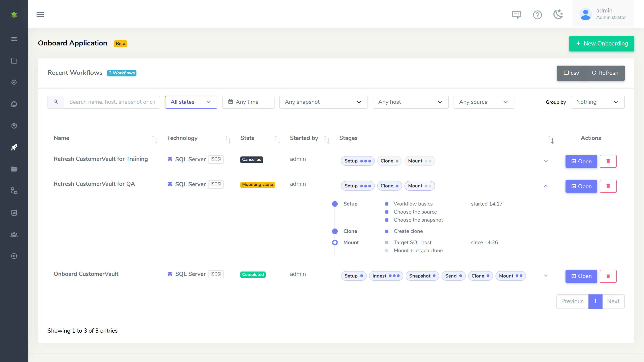
Task: Expand stages for Refresh CustomerVault for Training
Action: [546, 161]
